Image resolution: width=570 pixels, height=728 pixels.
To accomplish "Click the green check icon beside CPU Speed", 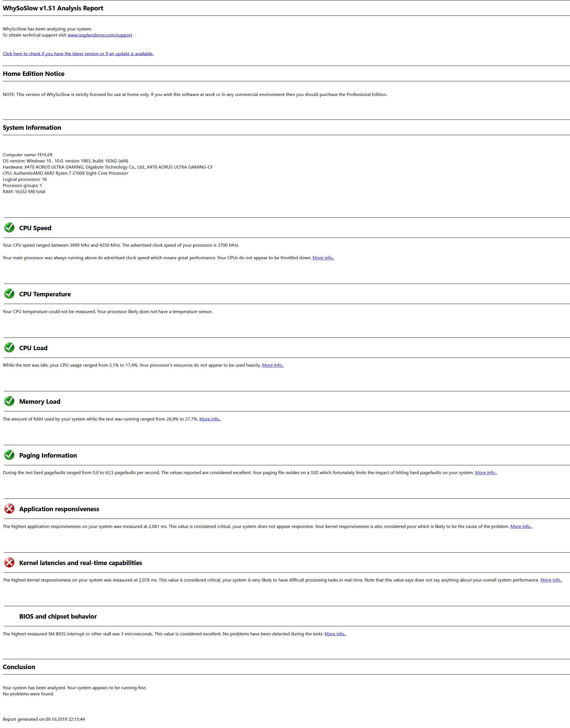I will (x=9, y=227).
